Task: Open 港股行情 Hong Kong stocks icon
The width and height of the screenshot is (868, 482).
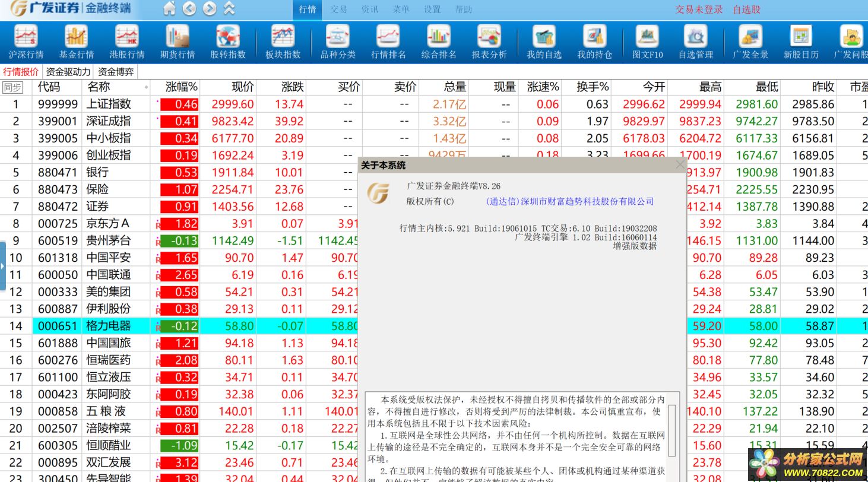Action: coord(127,42)
